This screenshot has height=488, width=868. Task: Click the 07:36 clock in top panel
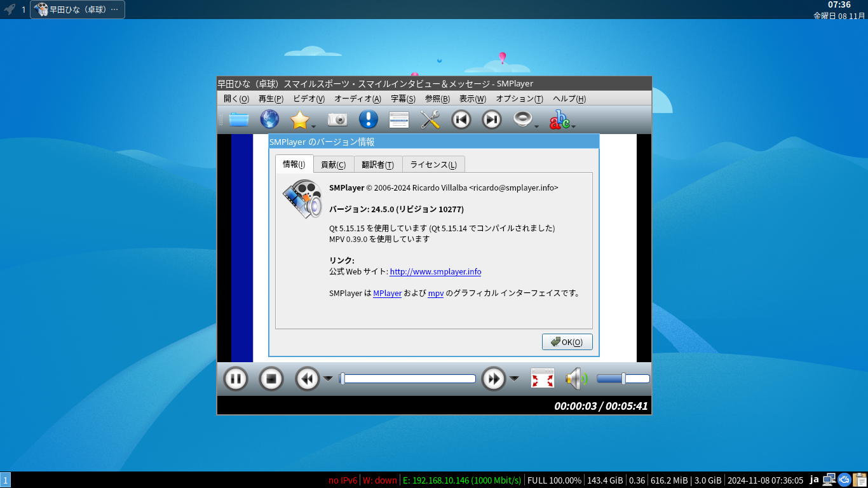(x=839, y=5)
